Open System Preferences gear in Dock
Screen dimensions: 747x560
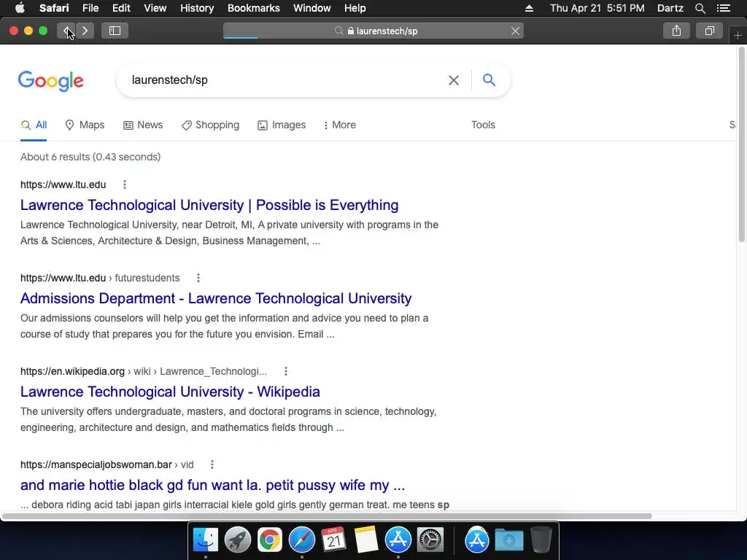tap(430, 540)
